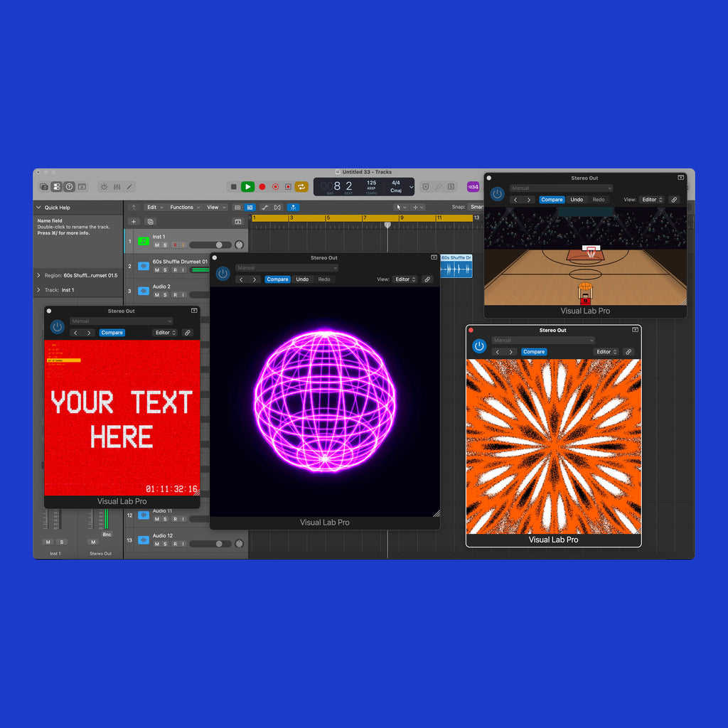This screenshot has height=728, width=728.
Task: Click previous preset arrow in red text window
Action: tap(75, 333)
